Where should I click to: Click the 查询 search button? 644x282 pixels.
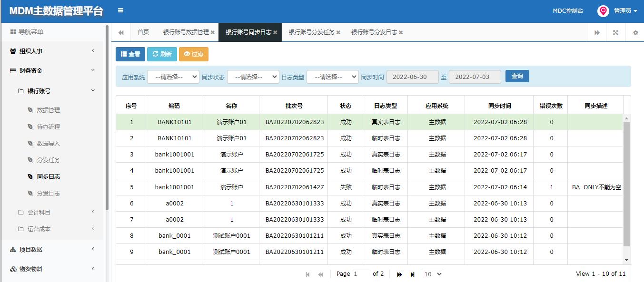point(517,76)
